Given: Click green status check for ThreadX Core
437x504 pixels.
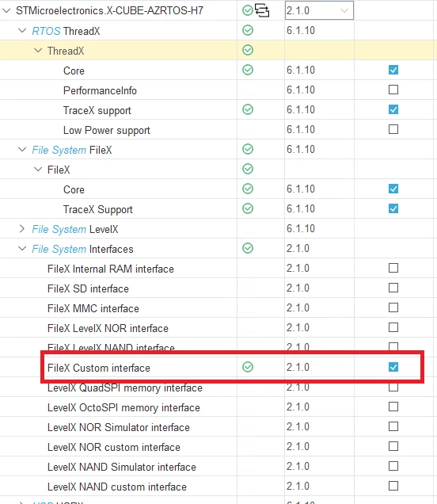Looking at the screenshot, I should tap(248, 70).
